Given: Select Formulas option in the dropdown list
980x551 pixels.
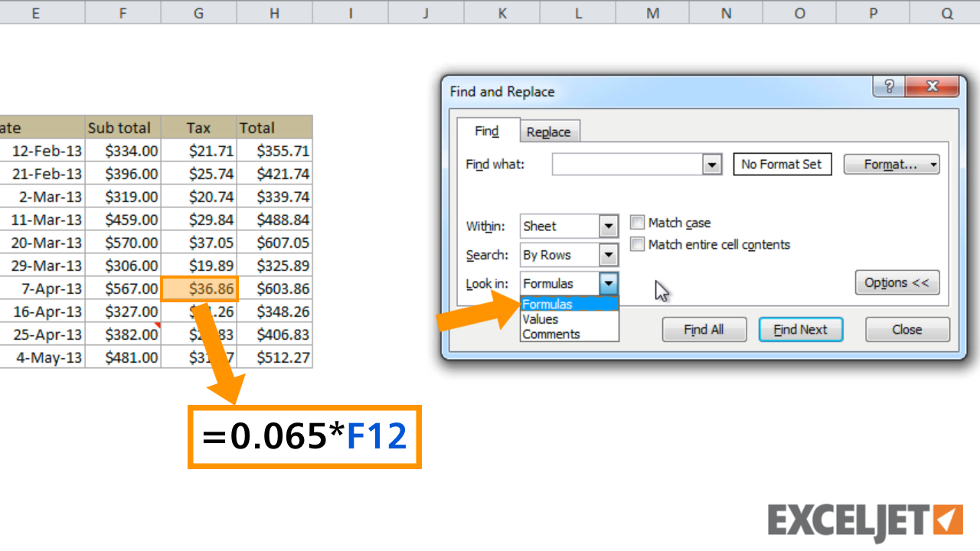Looking at the screenshot, I should pyautogui.click(x=547, y=305).
